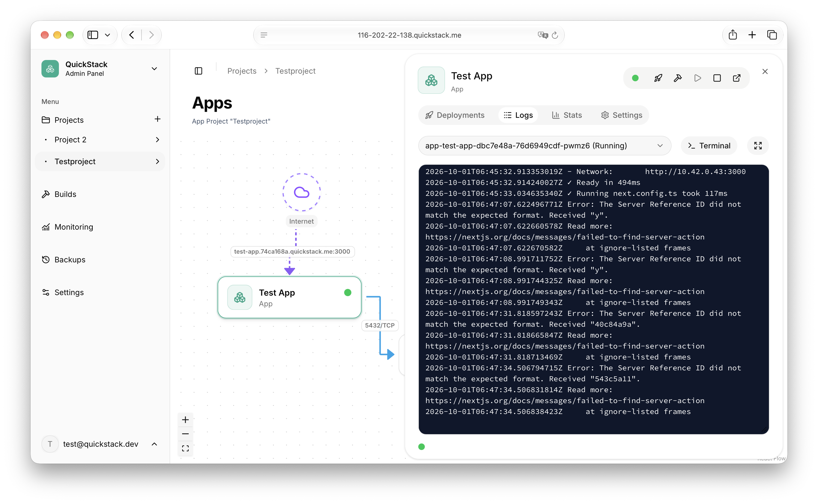Go back in browser history
This screenshot has width=818, height=504.
point(132,35)
